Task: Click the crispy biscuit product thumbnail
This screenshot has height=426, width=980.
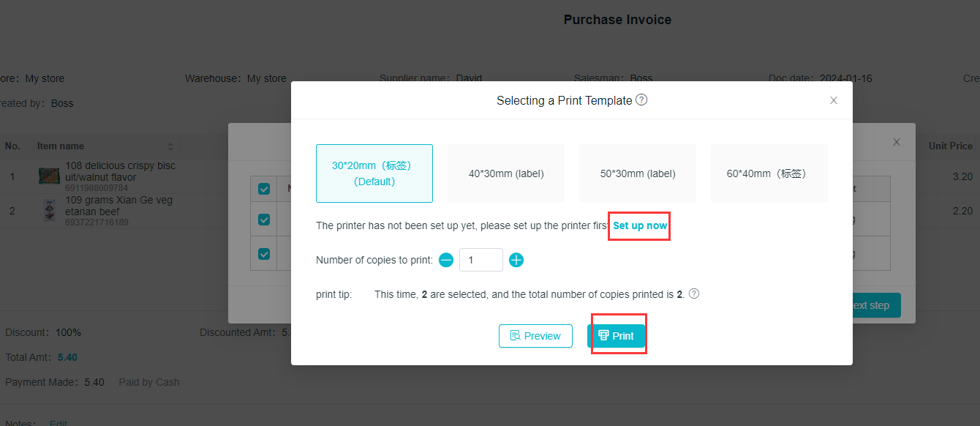Action: (x=49, y=176)
